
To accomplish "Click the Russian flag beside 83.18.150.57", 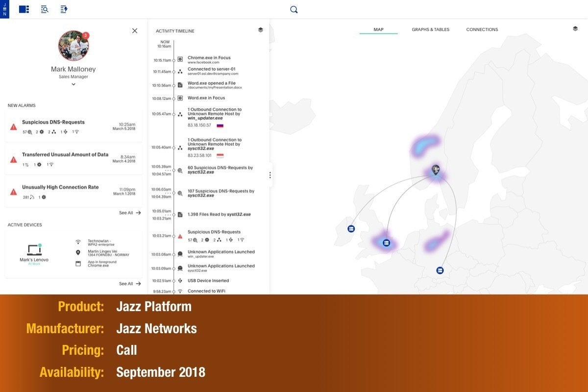I will [220, 125].
